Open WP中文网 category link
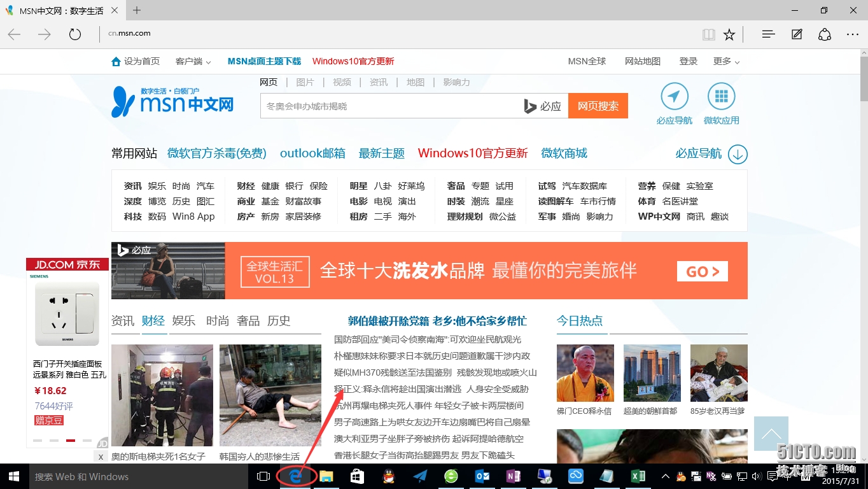Screen dimensions: 868x489 pyautogui.click(x=659, y=216)
